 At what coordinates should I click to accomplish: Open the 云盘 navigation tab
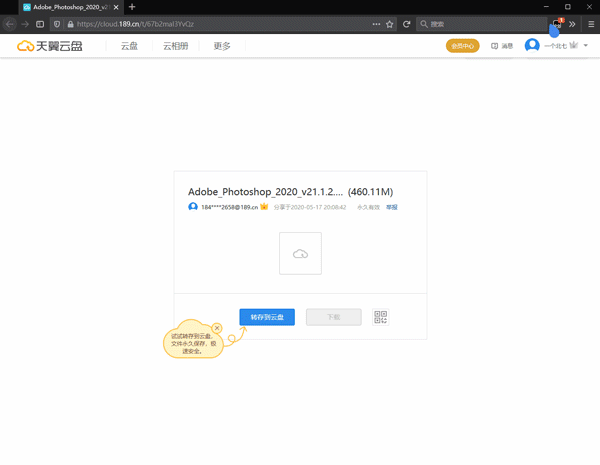tap(129, 46)
